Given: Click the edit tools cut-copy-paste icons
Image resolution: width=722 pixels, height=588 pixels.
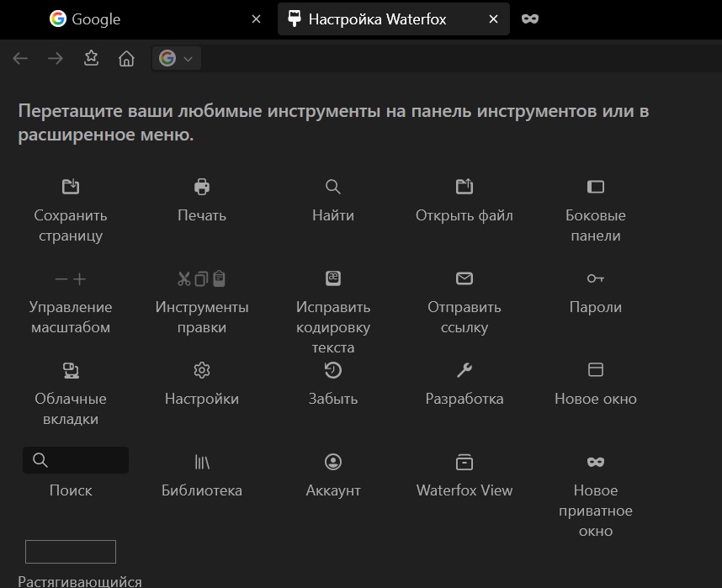Looking at the screenshot, I should pos(202,278).
